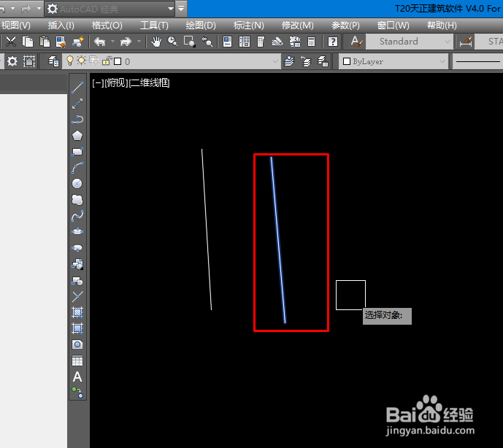
Task: Click the Make Block tool
Action: [77, 281]
